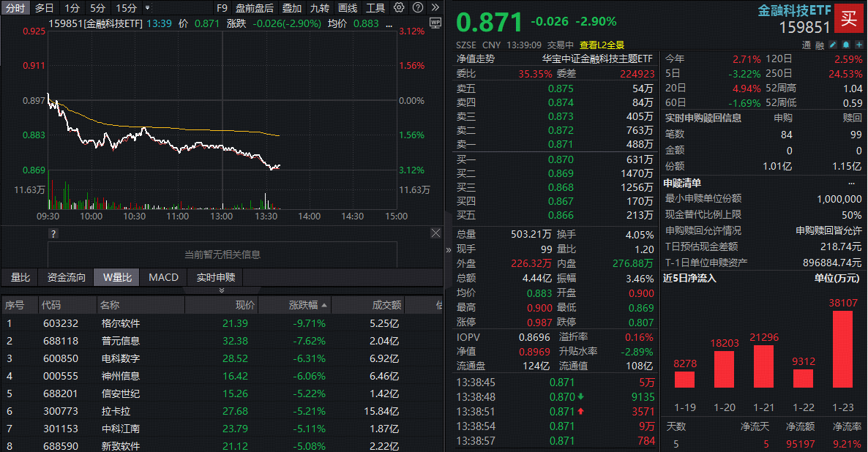Image resolution: width=868 pixels, height=452 pixels.
Task: Click the pencil edit icon near 159851
Action: click(833, 45)
